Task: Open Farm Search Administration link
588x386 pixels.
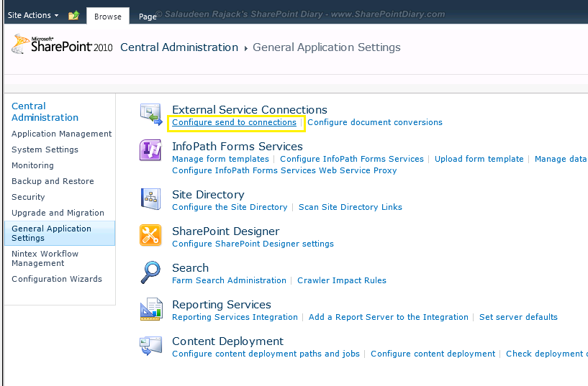Action: [229, 280]
